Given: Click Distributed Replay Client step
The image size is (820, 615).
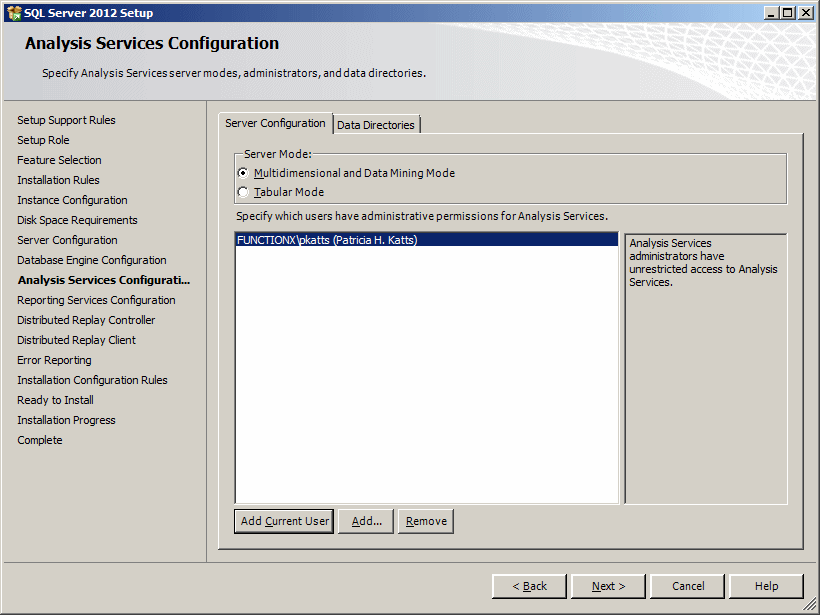Looking at the screenshot, I should [76, 340].
